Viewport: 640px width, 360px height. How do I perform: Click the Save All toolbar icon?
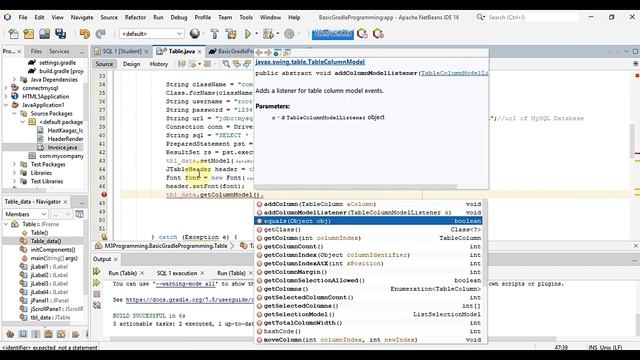click(x=60, y=34)
